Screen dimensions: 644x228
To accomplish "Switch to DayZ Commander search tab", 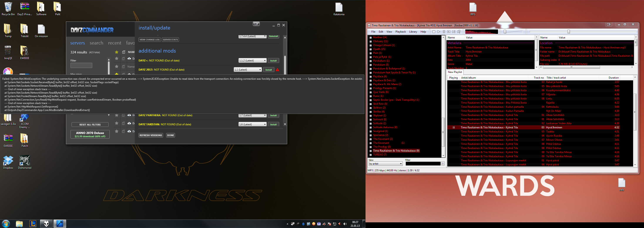I will (x=97, y=43).
